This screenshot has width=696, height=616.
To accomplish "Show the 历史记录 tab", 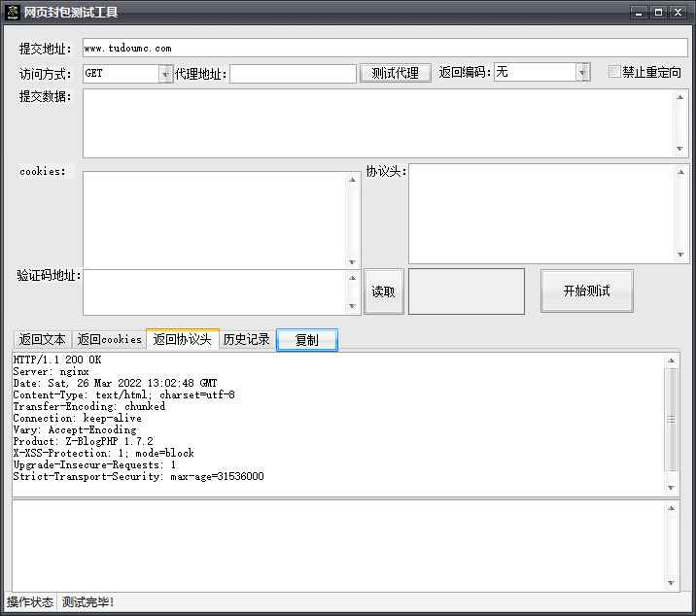I will [246, 339].
